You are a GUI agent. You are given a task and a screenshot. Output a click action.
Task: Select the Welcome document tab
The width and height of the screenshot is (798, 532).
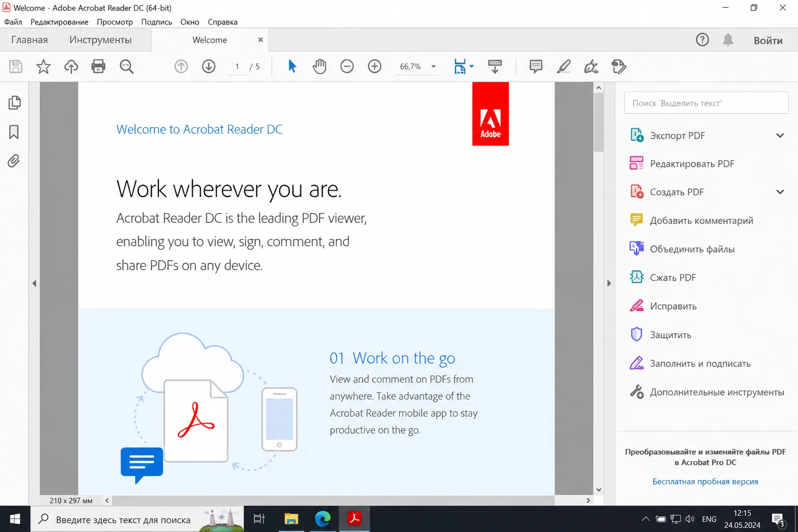(x=209, y=40)
